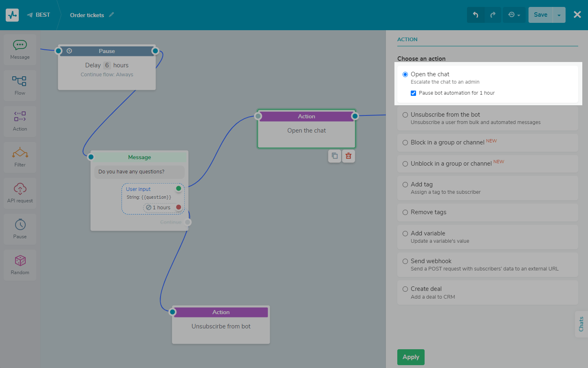Image resolution: width=588 pixels, height=368 pixels.
Task: Select the Send webhook radio option
Action: pyautogui.click(x=405, y=262)
